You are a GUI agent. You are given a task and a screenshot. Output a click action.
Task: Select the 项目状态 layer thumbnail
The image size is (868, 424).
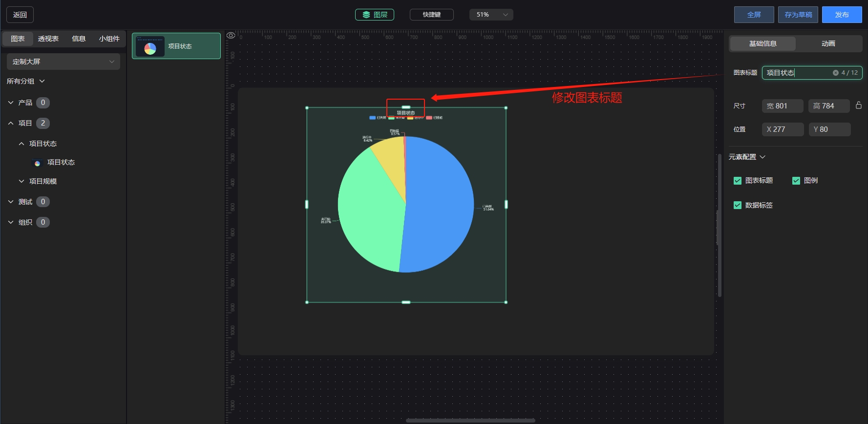click(150, 46)
